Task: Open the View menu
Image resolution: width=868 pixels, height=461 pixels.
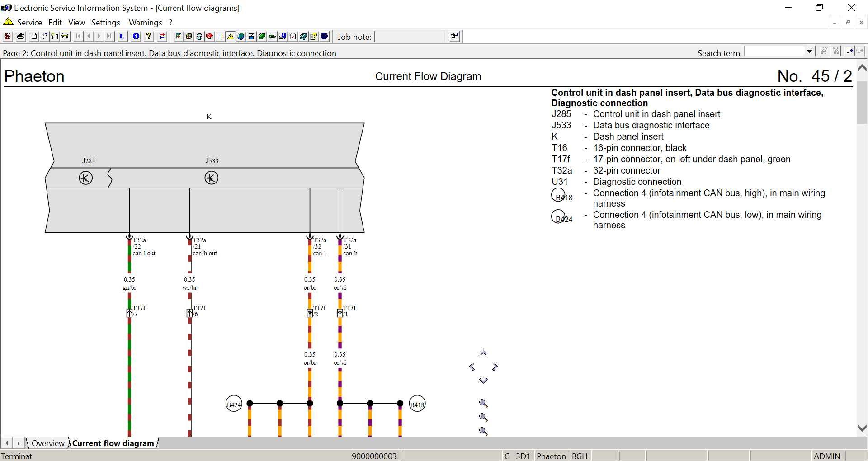Action: [x=76, y=22]
